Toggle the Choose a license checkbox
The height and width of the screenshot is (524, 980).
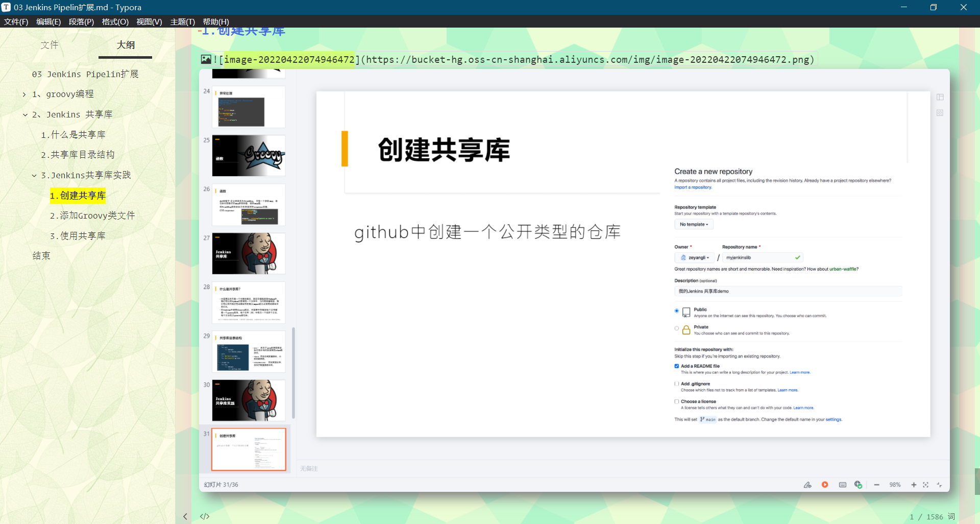tap(677, 401)
